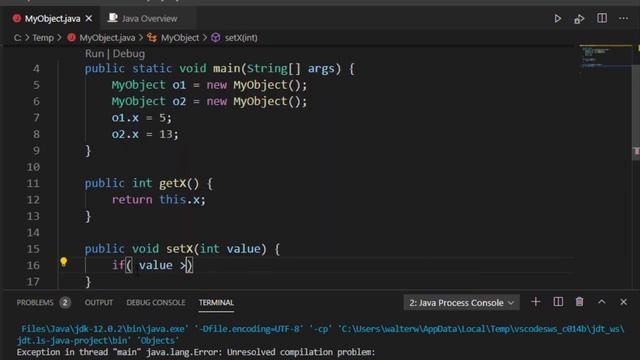Open the Output panel tab

[98, 302]
